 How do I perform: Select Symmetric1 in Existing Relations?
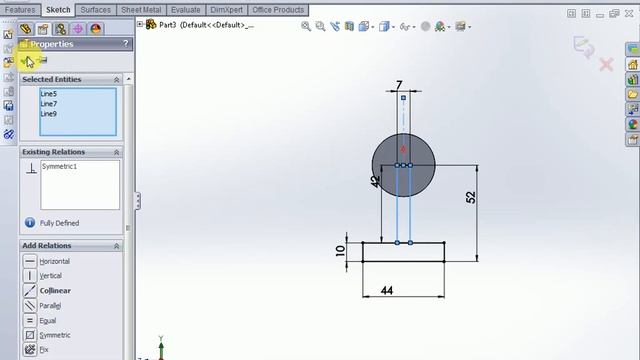pos(60,167)
